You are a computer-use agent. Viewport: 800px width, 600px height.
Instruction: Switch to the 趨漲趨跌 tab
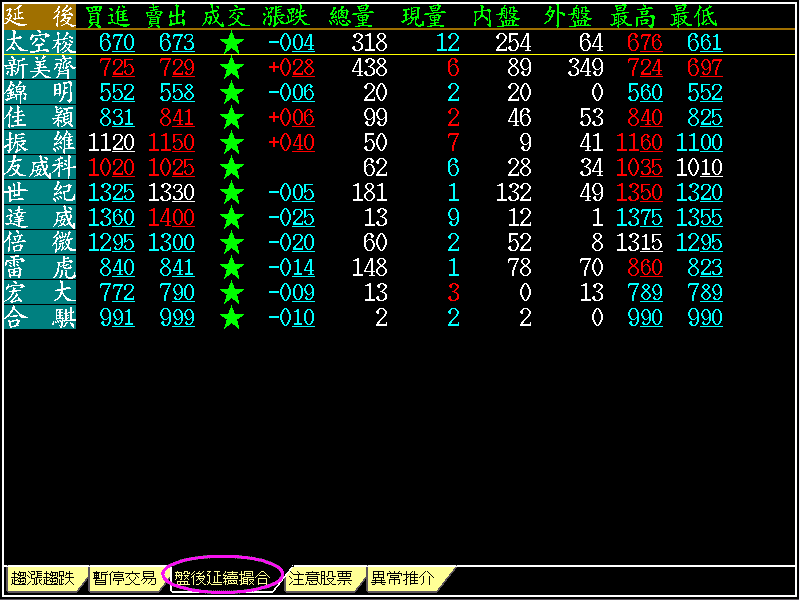(x=43, y=578)
